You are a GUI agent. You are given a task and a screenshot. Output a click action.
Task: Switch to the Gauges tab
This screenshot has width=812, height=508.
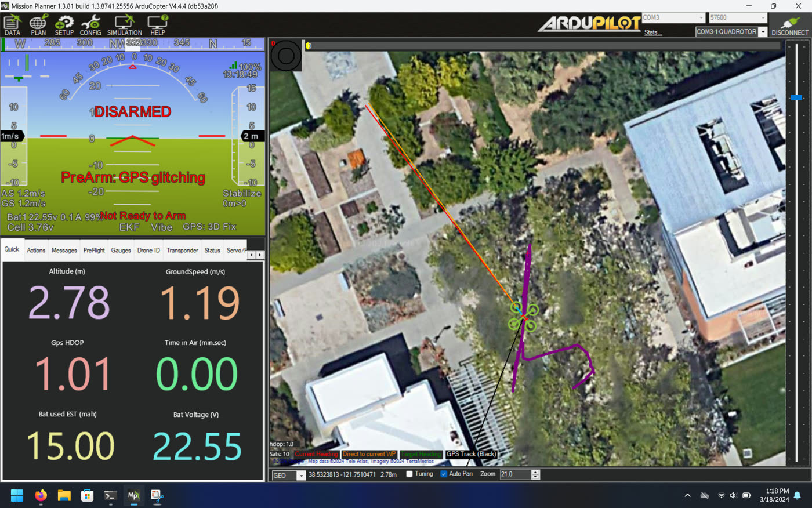121,251
